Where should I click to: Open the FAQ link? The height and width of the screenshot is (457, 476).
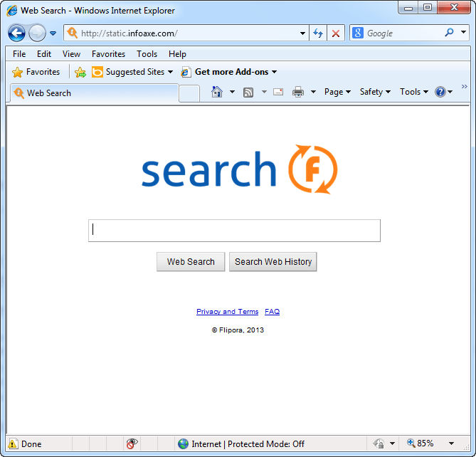coord(272,312)
